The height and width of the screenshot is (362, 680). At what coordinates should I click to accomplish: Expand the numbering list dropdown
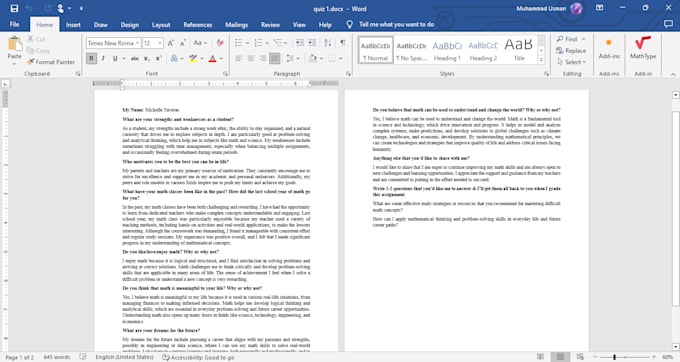click(267, 43)
